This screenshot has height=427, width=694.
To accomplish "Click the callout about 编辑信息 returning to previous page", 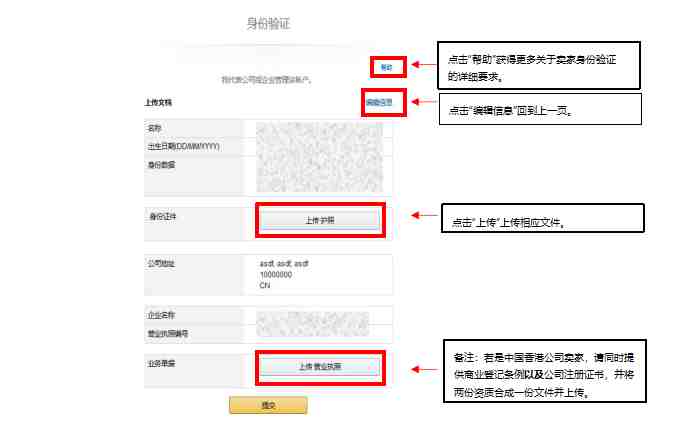I will point(539,109).
